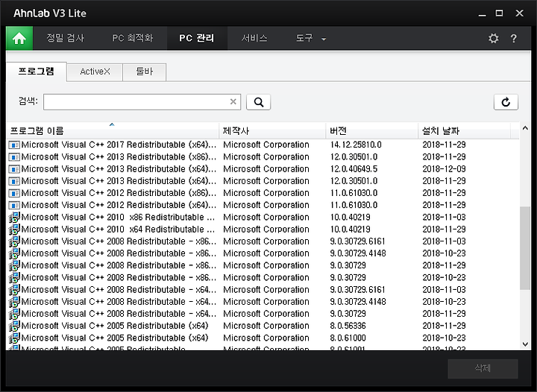537x392 pixels.
Task: Switch to the 툴바 tab
Action: (x=144, y=72)
